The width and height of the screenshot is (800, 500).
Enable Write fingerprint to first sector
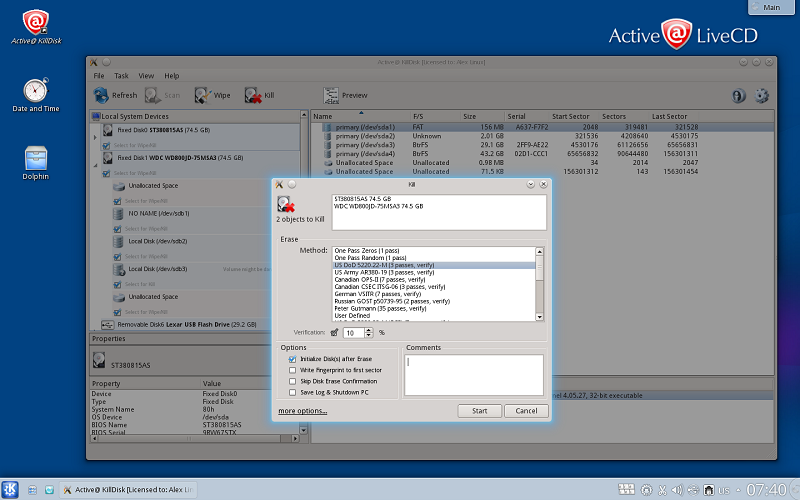292,370
